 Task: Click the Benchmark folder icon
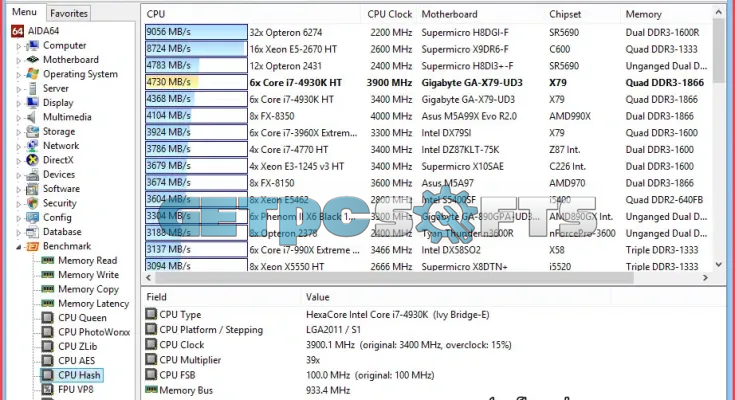(x=32, y=246)
